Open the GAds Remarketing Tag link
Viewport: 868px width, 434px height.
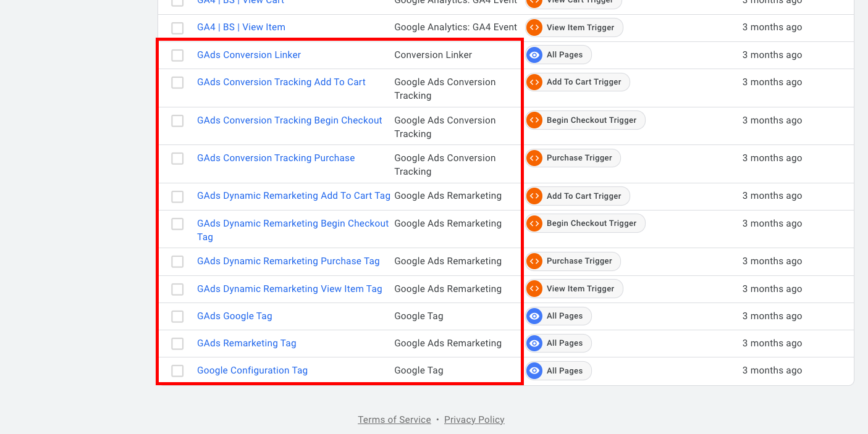(246, 343)
